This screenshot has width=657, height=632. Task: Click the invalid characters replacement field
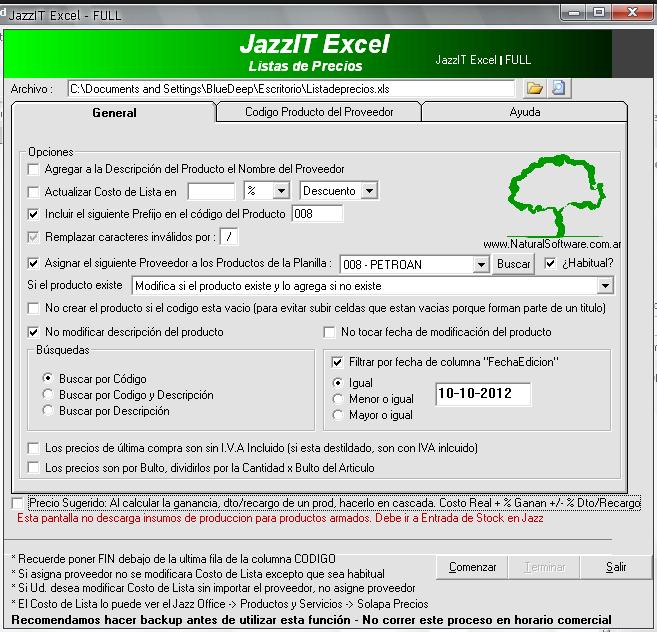(229, 237)
